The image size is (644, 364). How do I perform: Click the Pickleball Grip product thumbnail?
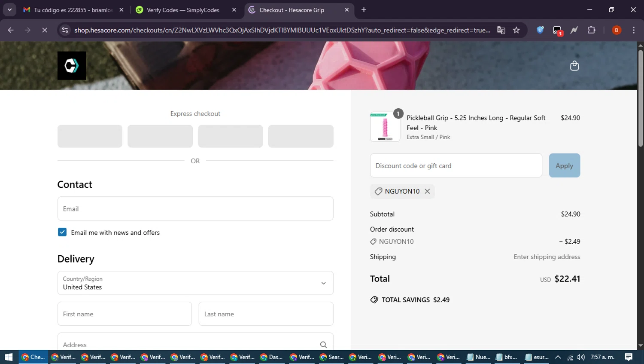[x=385, y=127]
